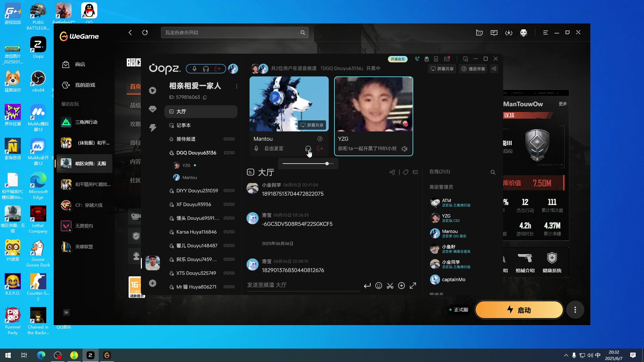
Task: Toggle microphone in Oopz top control bar
Action: click(195, 69)
